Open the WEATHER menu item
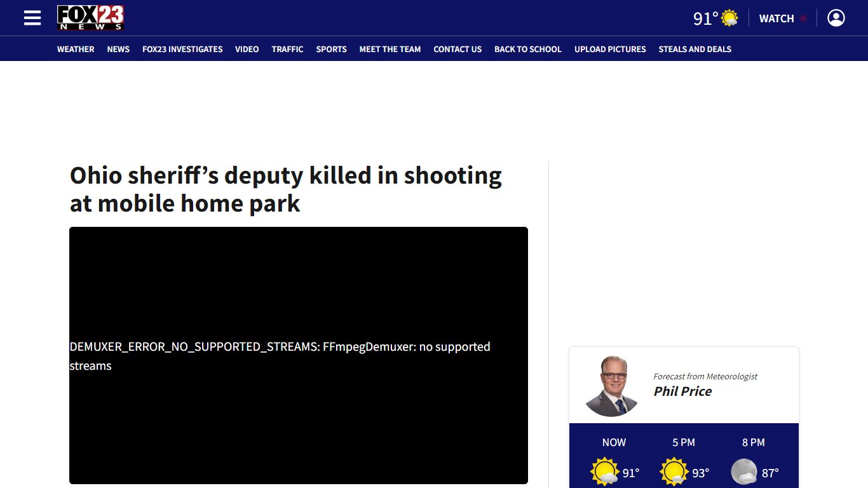The height and width of the screenshot is (488, 868). (76, 49)
